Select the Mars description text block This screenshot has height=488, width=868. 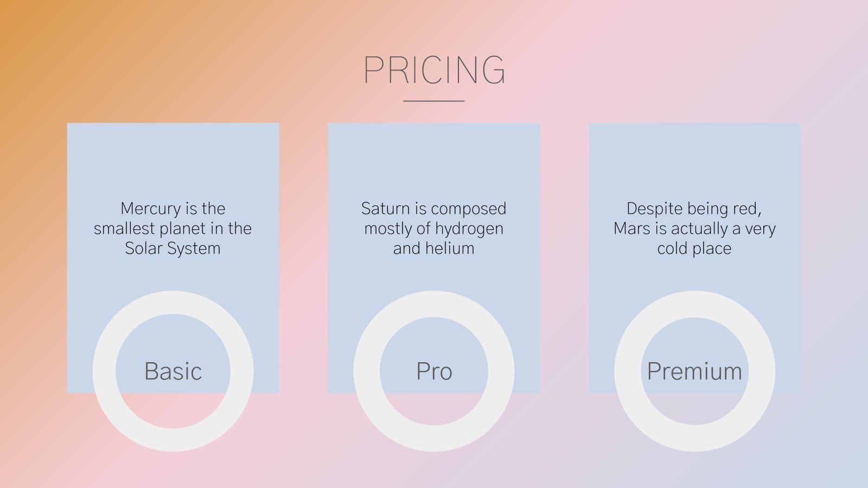[x=694, y=228]
